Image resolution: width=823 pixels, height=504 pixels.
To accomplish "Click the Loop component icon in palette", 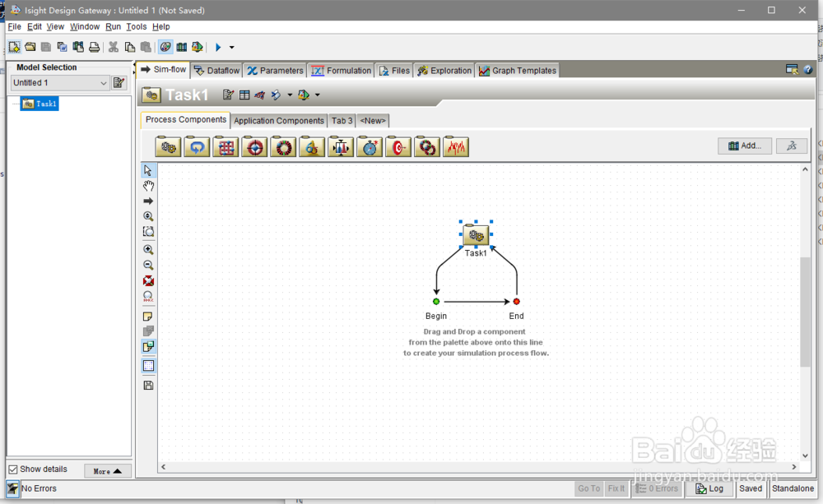I will coord(198,147).
